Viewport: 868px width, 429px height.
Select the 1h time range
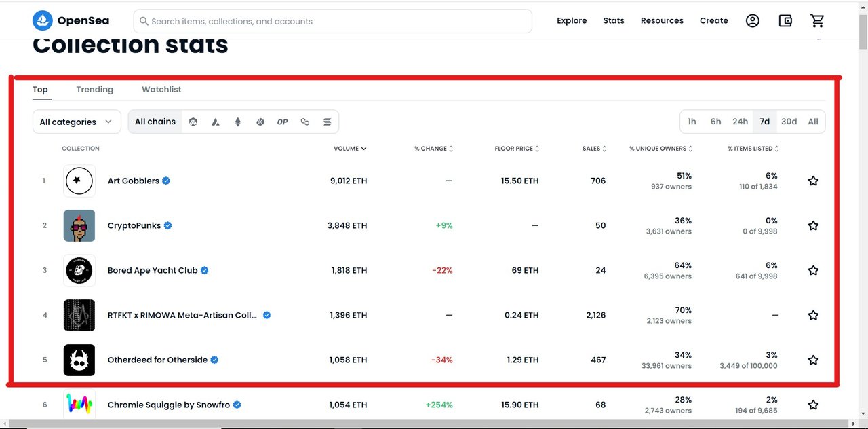[x=692, y=122]
